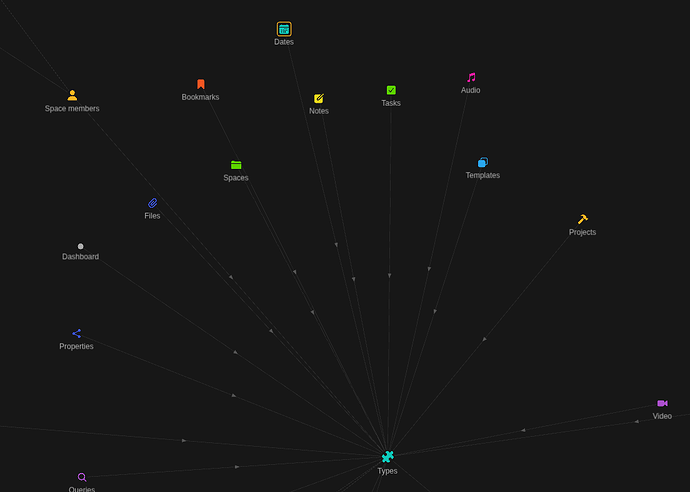Select the Dates calendar node icon
Viewport: 690px width, 492px height.
tap(284, 29)
